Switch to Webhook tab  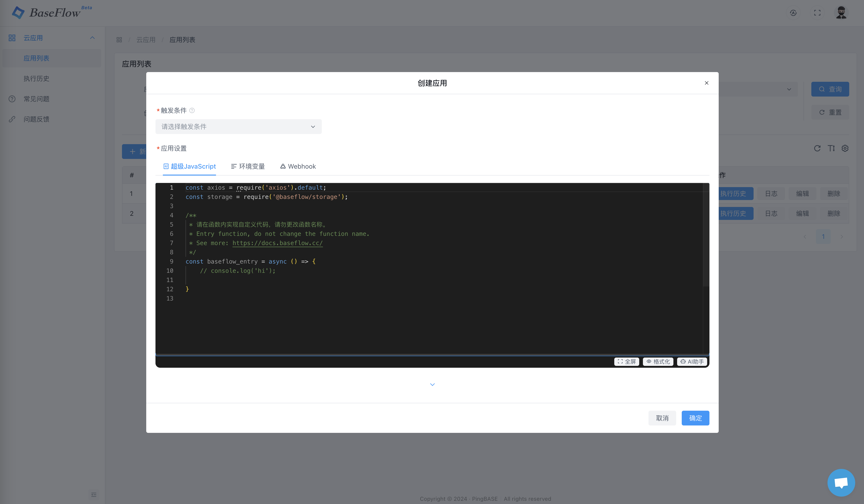click(x=298, y=167)
